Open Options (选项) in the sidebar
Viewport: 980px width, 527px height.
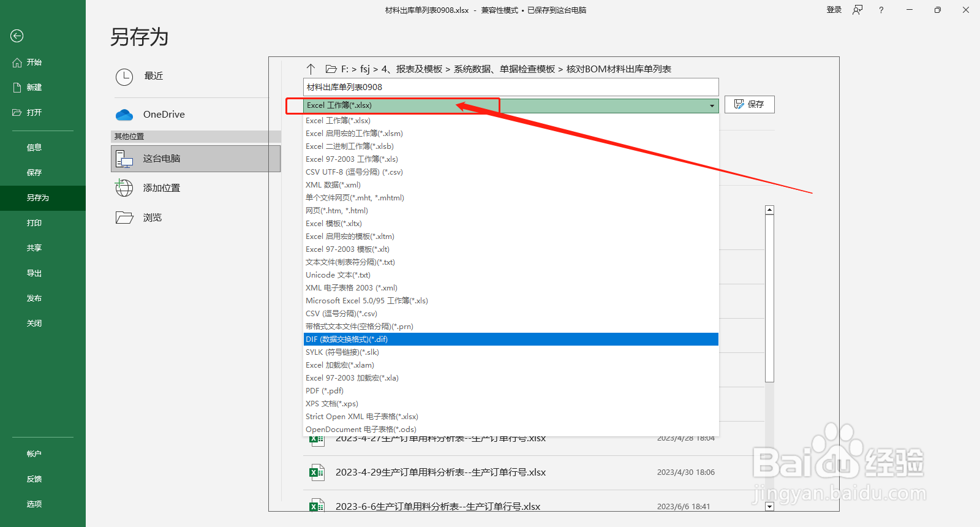coord(43,504)
